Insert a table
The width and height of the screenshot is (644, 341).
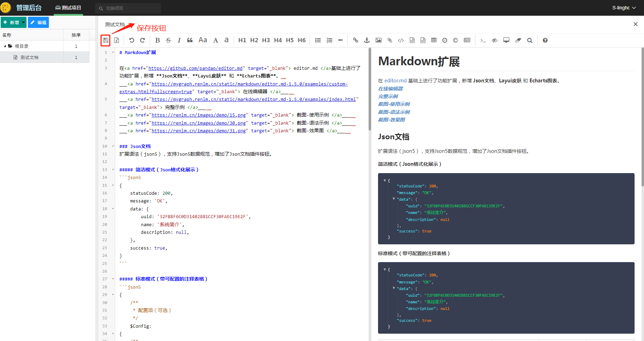tap(434, 40)
